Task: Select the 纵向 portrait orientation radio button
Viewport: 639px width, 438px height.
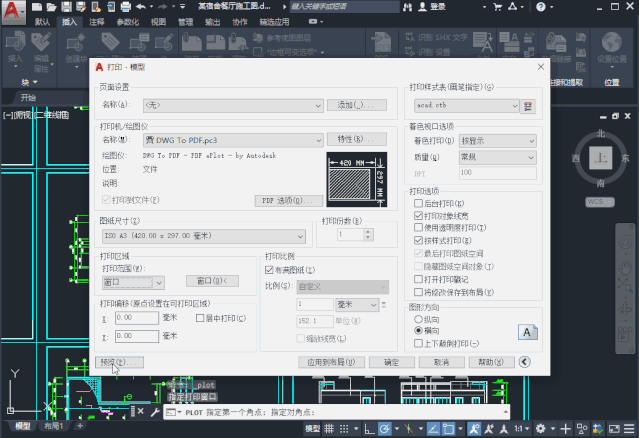Action: click(418, 319)
